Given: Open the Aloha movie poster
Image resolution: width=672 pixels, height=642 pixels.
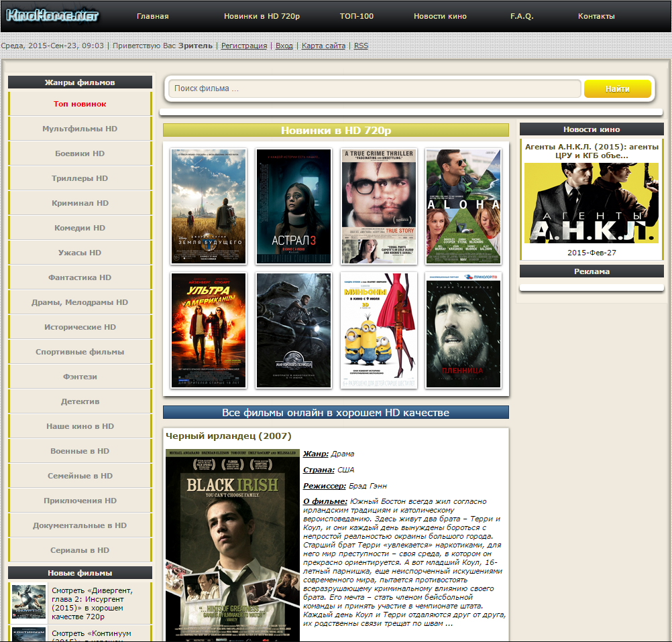Looking at the screenshot, I should (x=463, y=206).
